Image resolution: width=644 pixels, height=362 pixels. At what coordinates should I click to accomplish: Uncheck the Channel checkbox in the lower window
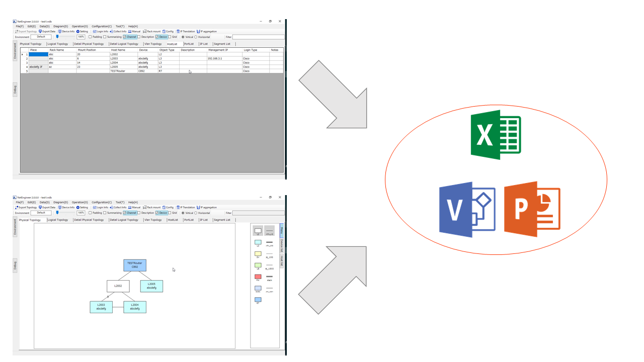[125, 213]
